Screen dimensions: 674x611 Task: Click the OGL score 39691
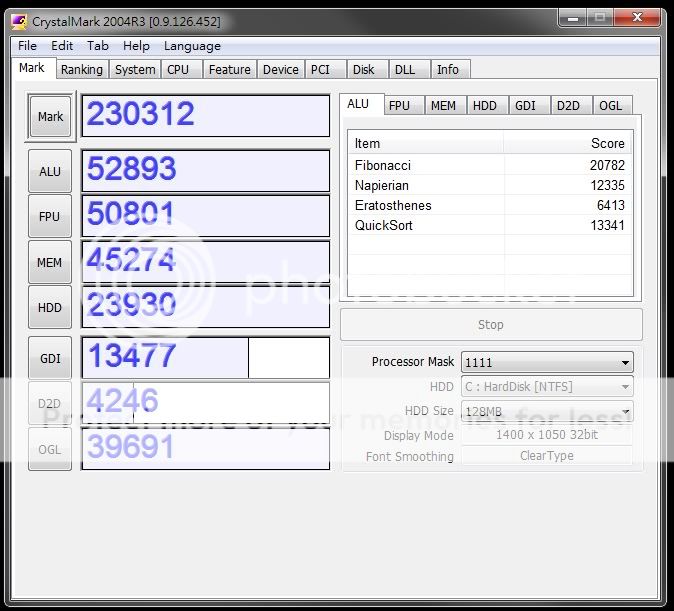[205, 448]
